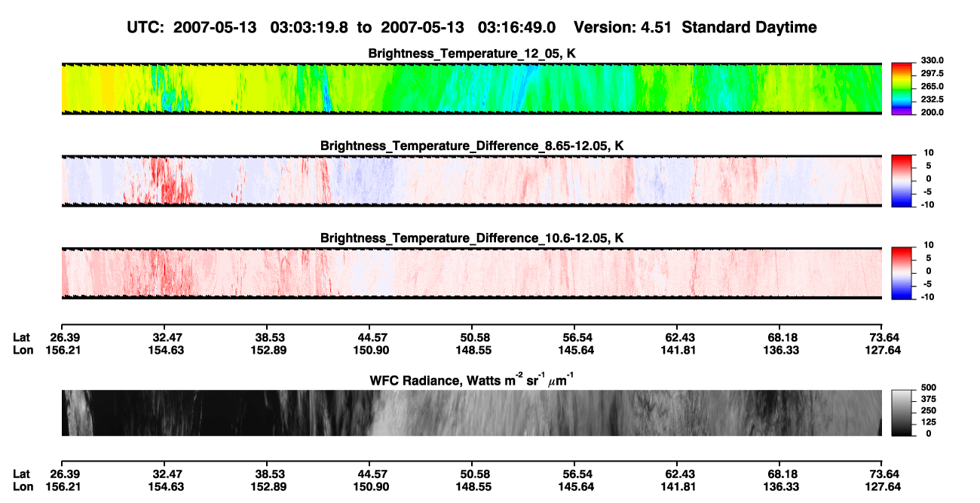Click latitude 73.64 on the WFC Radiance axis

coord(883,474)
